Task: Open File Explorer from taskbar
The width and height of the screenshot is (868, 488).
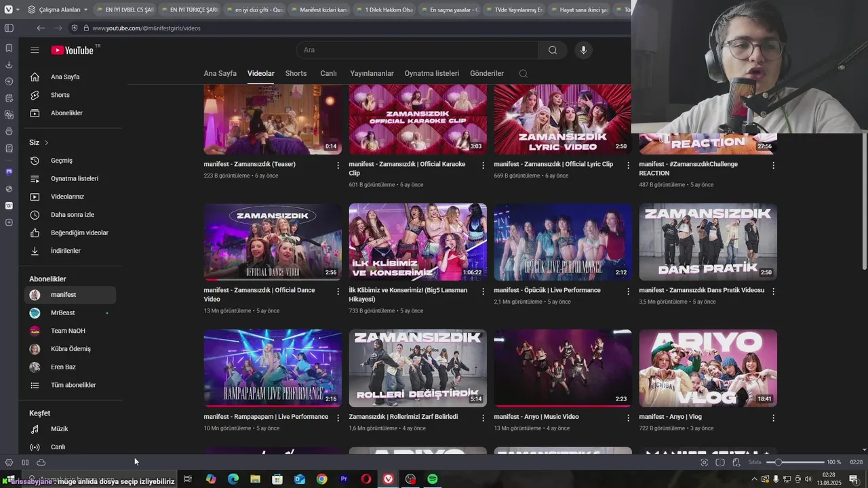Action: point(255,479)
